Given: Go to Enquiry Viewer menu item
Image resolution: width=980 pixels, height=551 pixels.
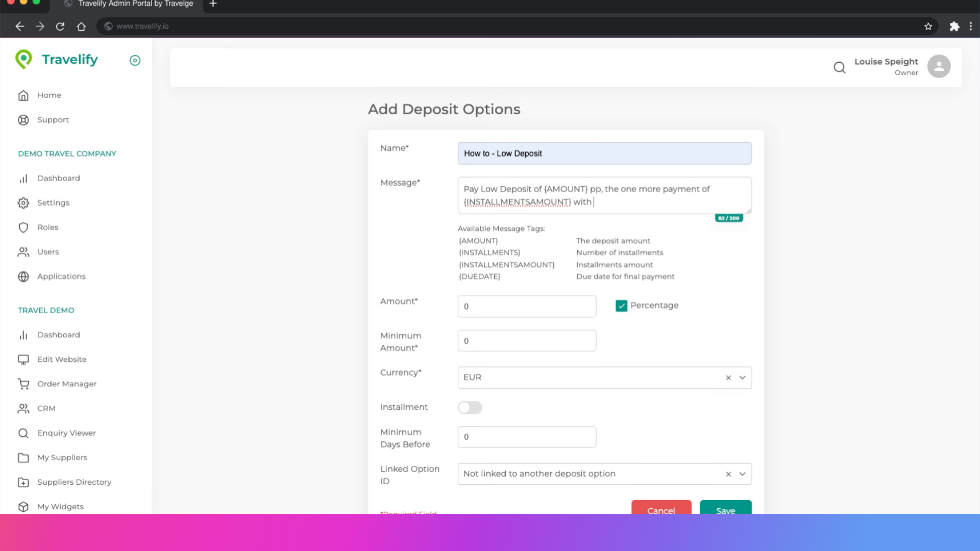Looking at the screenshot, I should (x=66, y=433).
